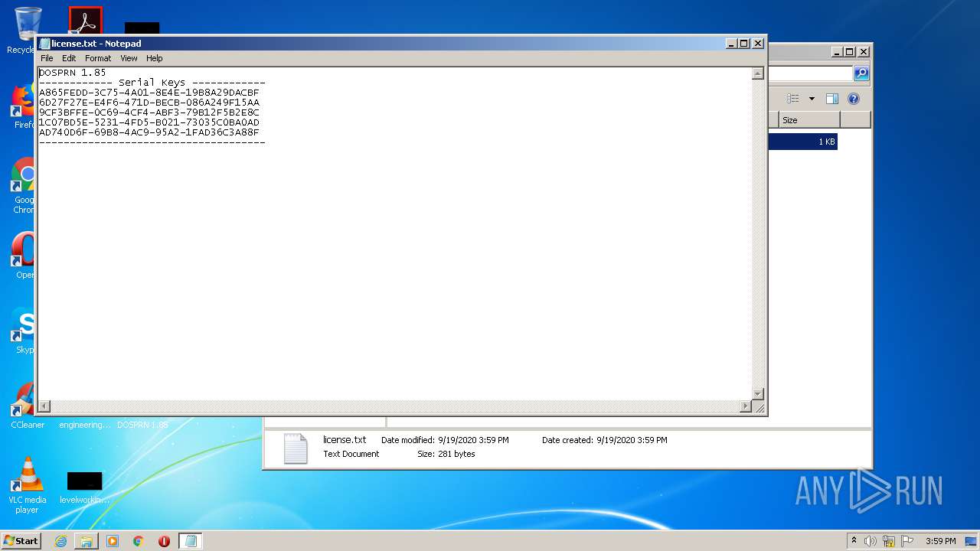
Task: Select the license.txt file icon in details pane
Action: [295, 448]
